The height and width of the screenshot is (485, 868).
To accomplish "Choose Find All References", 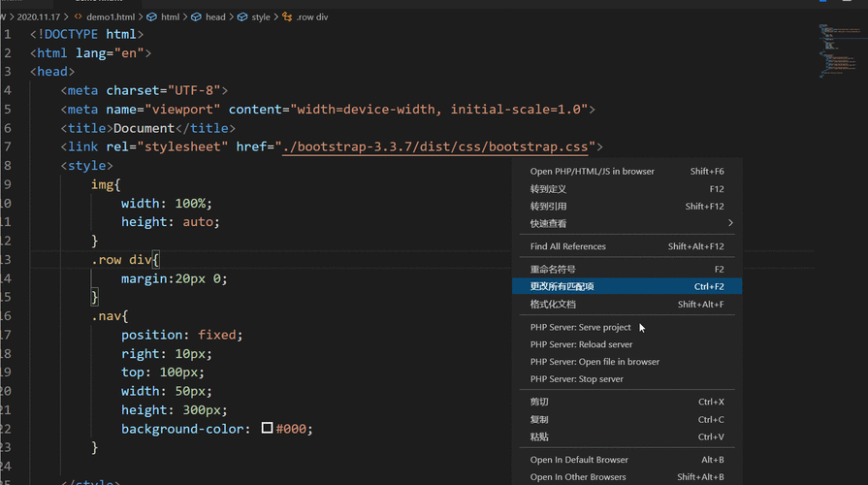I will click(x=627, y=246).
